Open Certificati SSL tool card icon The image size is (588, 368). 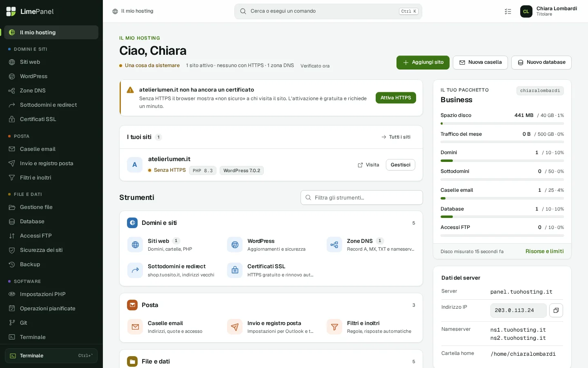235,270
